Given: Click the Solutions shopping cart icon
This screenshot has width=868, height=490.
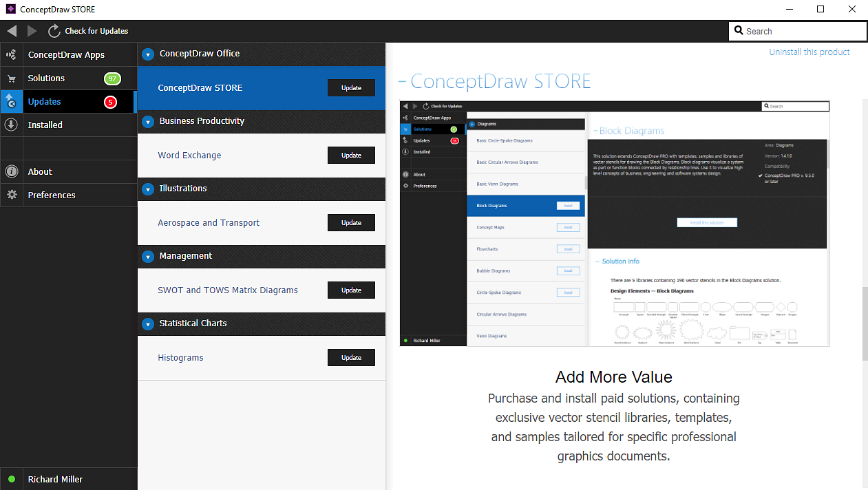Looking at the screenshot, I should point(11,78).
